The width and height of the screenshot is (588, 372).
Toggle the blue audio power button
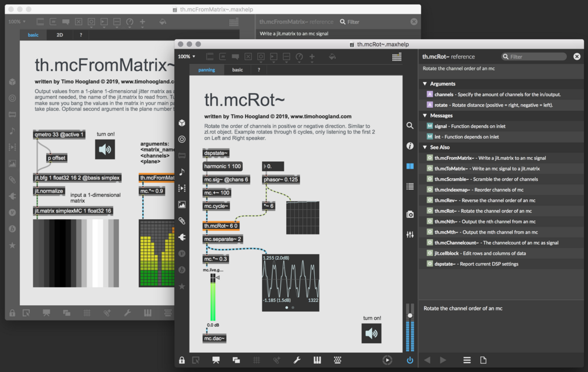(x=410, y=360)
